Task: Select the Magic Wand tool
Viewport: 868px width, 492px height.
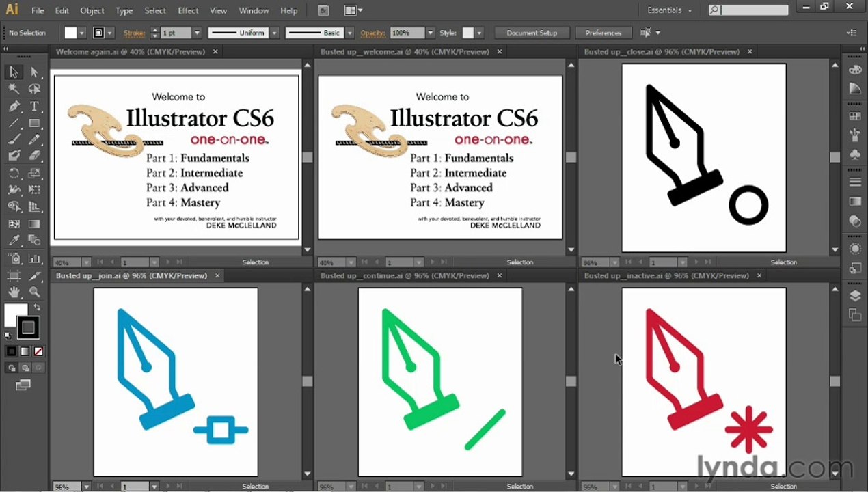Action: [x=14, y=89]
